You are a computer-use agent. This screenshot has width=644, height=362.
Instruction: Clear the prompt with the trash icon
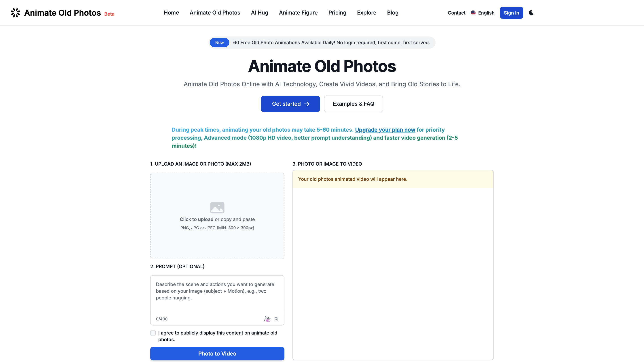click(276, 319)
